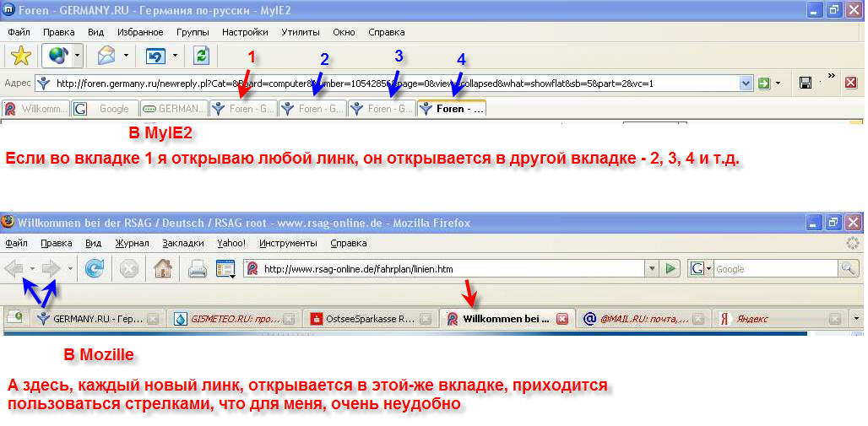Select the active bold Foren tab in MyIE2
This screenshot has width=868, height=426.
click(452, 109)
